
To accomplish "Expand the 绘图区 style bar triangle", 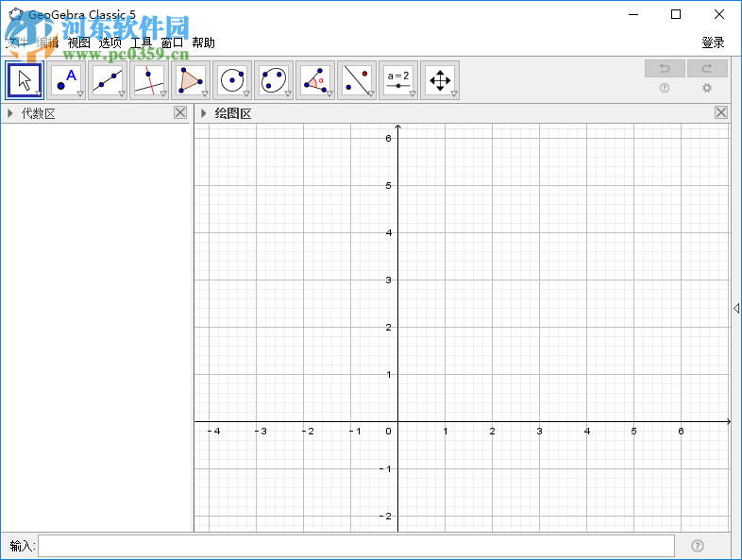I will [204, 113].
